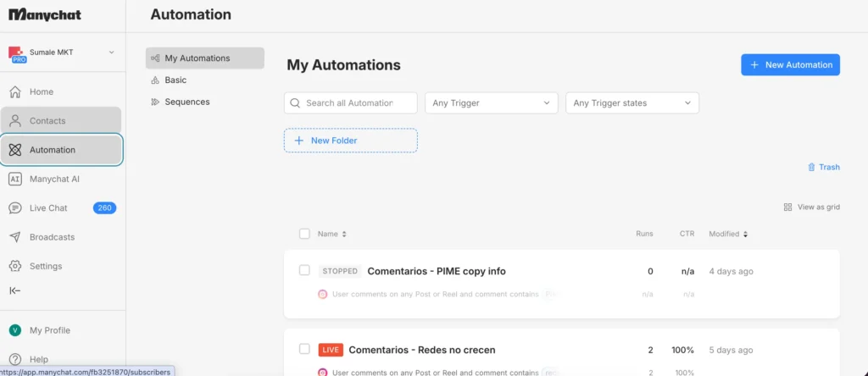Sort by Name column arrows
The height and width of the screenshot is (376, 868).
coord(344,235)
